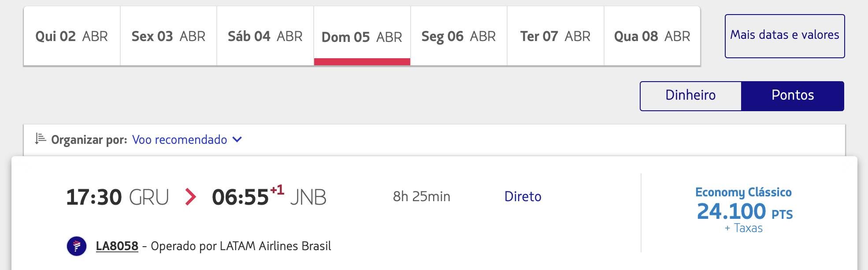Open the Voo recomendado sort dropdown
This screenshot has width=868, height=270.
187,140
